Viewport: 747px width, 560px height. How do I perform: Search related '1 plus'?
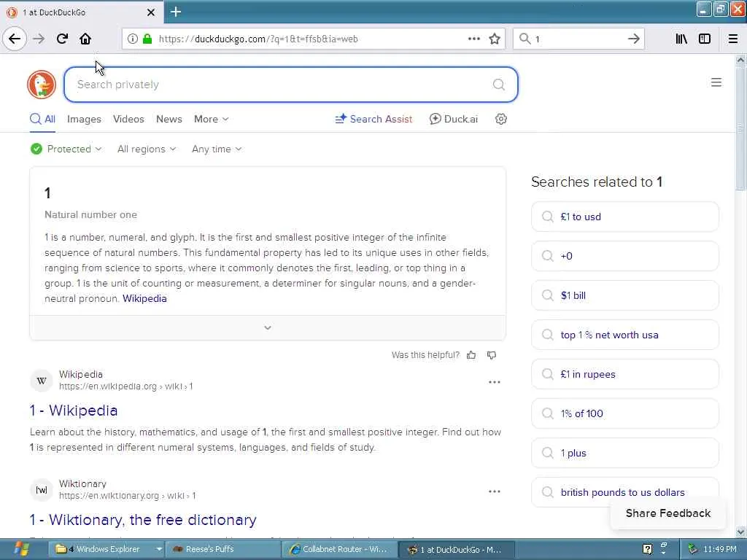pos(624,453)
